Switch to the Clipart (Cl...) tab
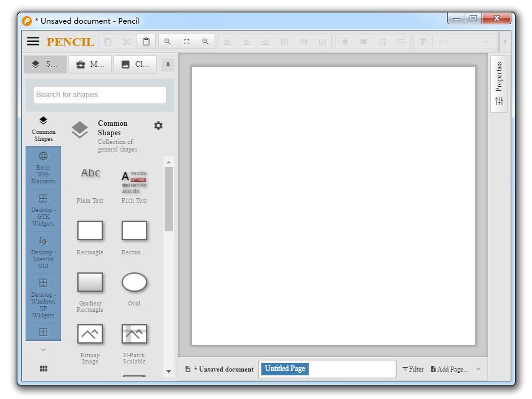This screenshot has width=532, height=399. click(x=135, y=64)
